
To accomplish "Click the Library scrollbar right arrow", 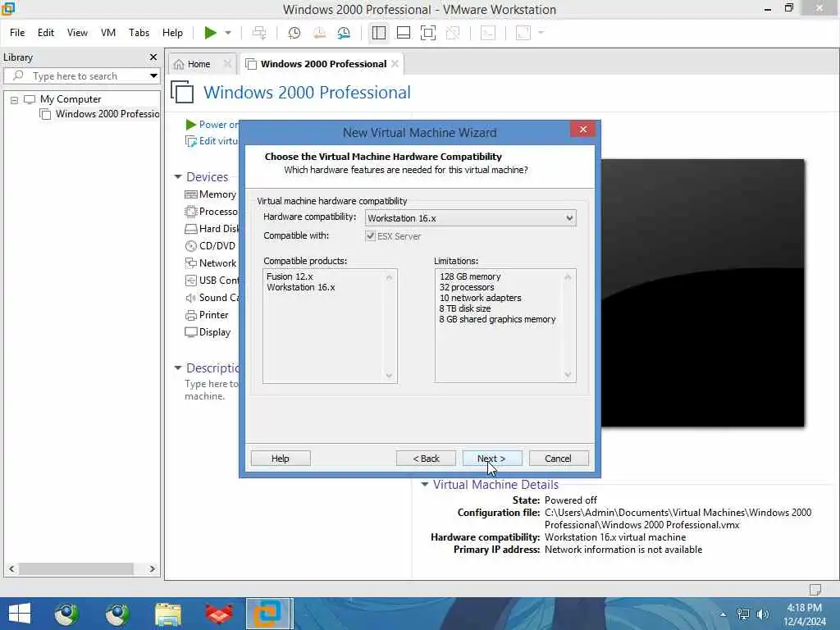I will click(152, 568).
